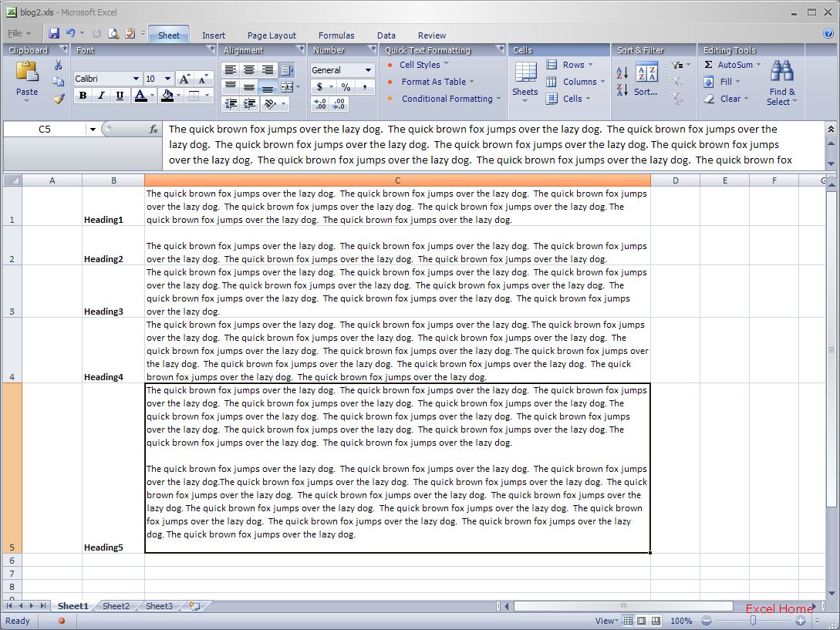Click the Paste button
Image resolution: width=840 pixels, height=630 pixels.
pos(27,80)
